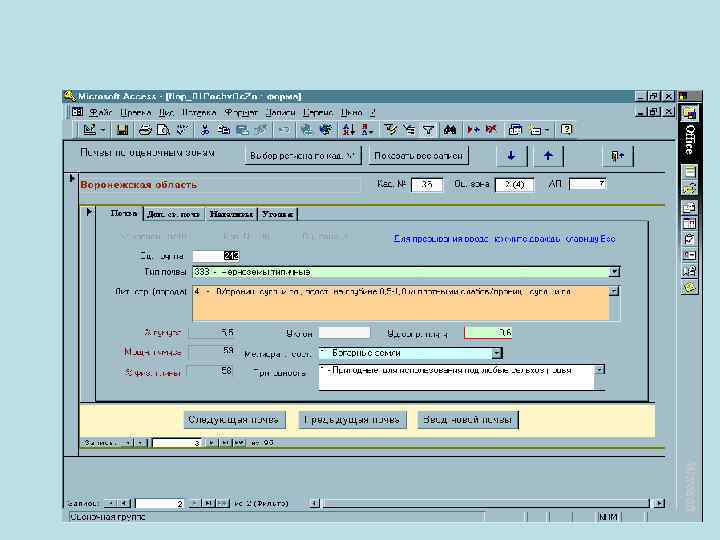Click the Insert Hyperlink globe icon
720x540 pixels.
click(306, 130)
